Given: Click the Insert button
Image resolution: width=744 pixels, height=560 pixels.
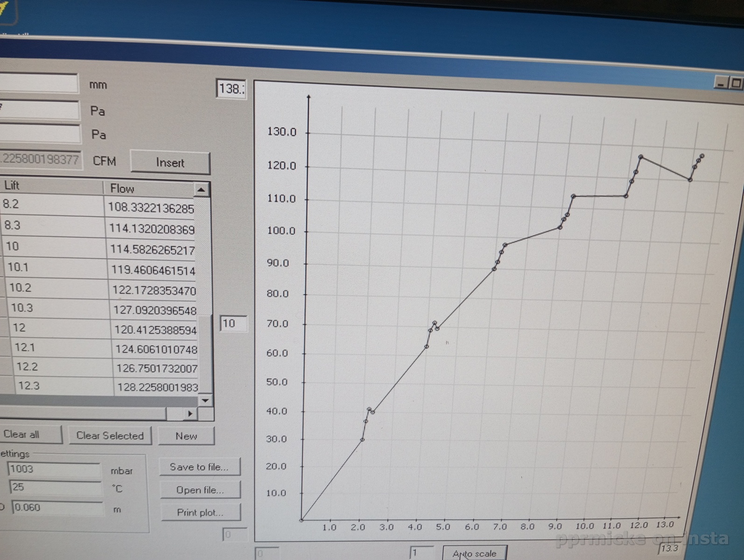Looking at the screenshot, I should pyautogui.click(x=170, y=162).
